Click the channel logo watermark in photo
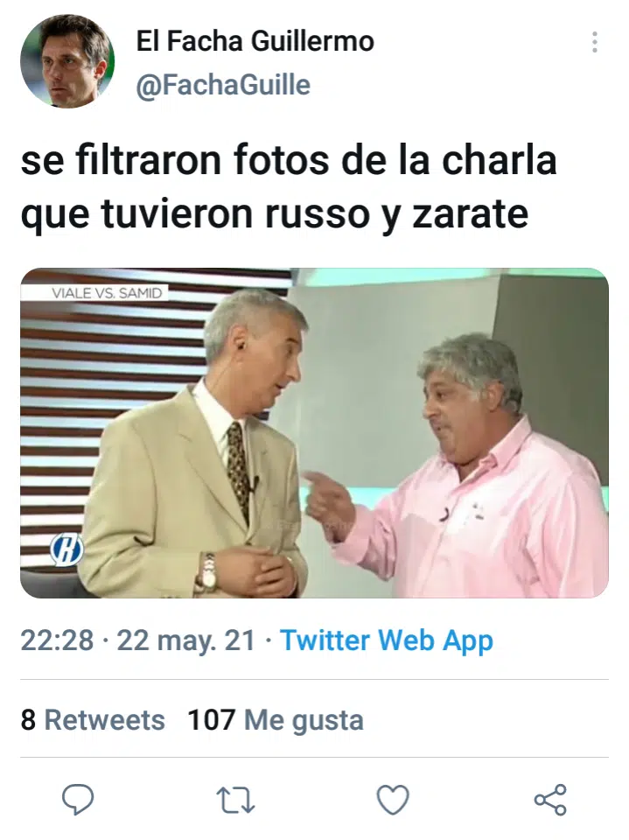 point(66,552)
